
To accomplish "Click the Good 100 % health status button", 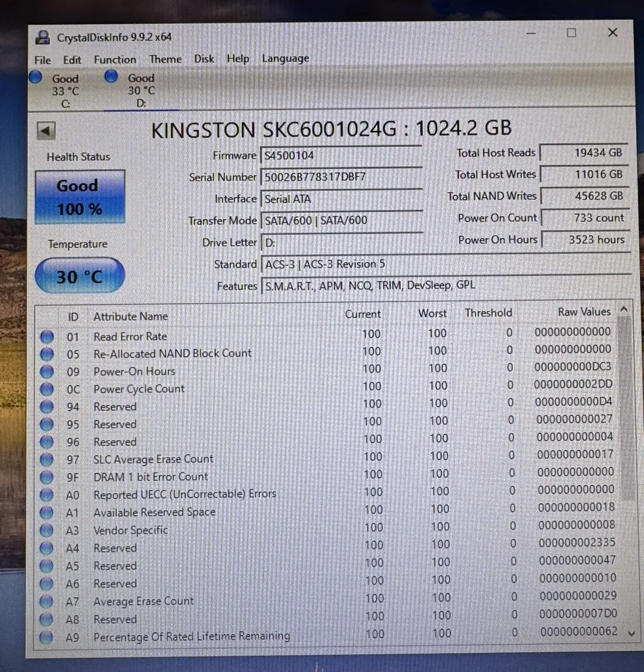I will pos(80,197).
